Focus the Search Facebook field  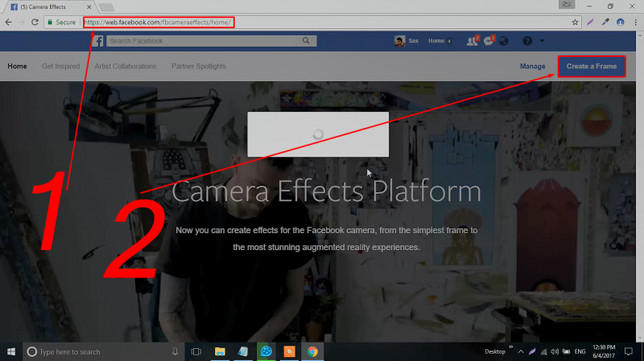[x=204, y=41]
